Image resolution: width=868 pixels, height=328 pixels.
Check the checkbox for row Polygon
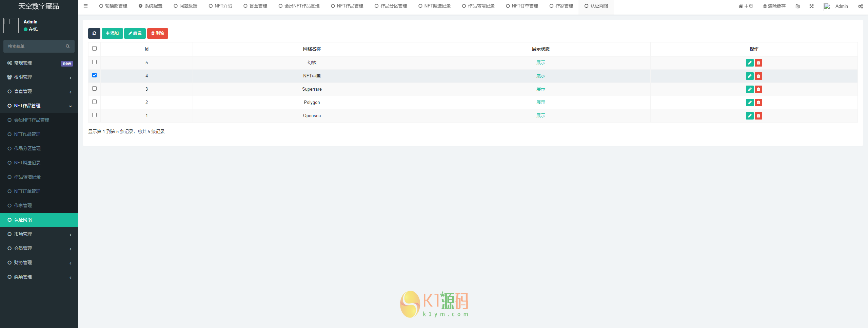(x=94, y=102)
